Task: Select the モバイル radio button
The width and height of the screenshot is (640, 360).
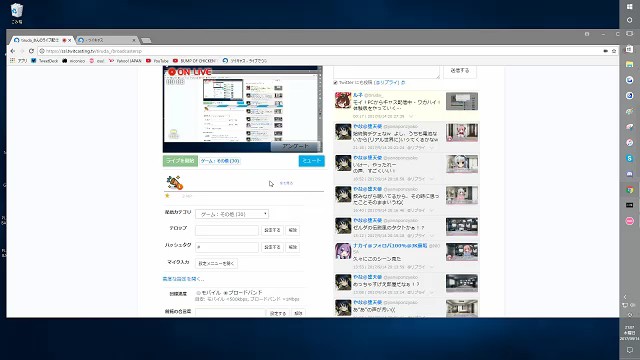Action: (x=198, y=293)
